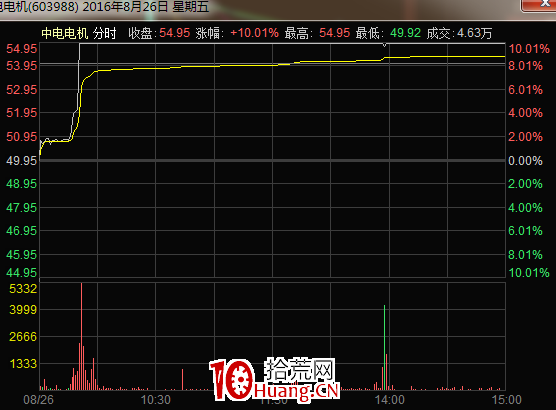Click the 45.95 price axis label
This screenshot has width=556, height=410.
click(22, 255)
